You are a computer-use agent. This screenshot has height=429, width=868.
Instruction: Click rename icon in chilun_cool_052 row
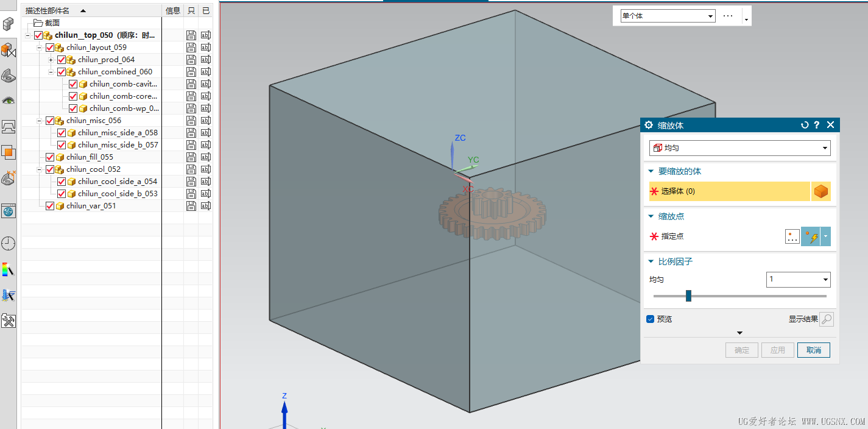(206, 169)
